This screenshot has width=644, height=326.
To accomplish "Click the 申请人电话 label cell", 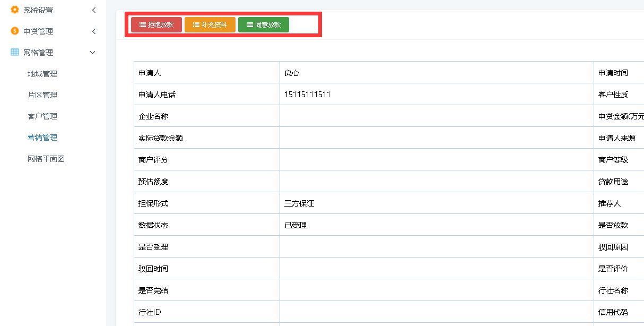I will 207,94.
